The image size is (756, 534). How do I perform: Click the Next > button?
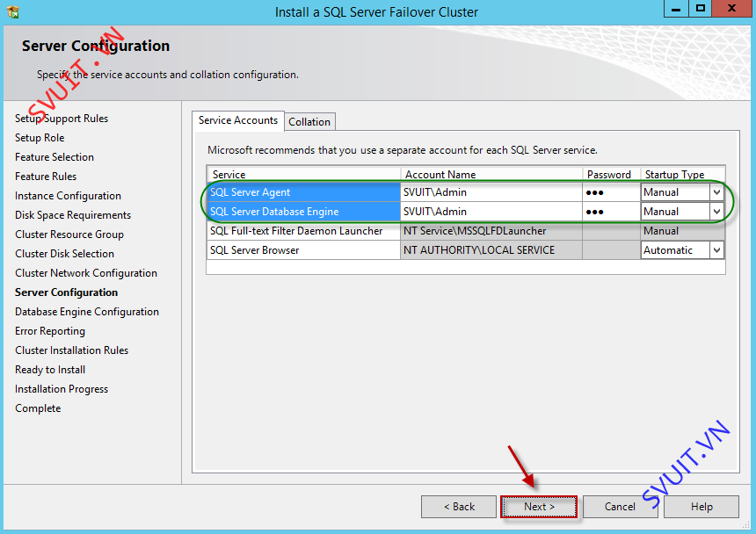(539, 507)
